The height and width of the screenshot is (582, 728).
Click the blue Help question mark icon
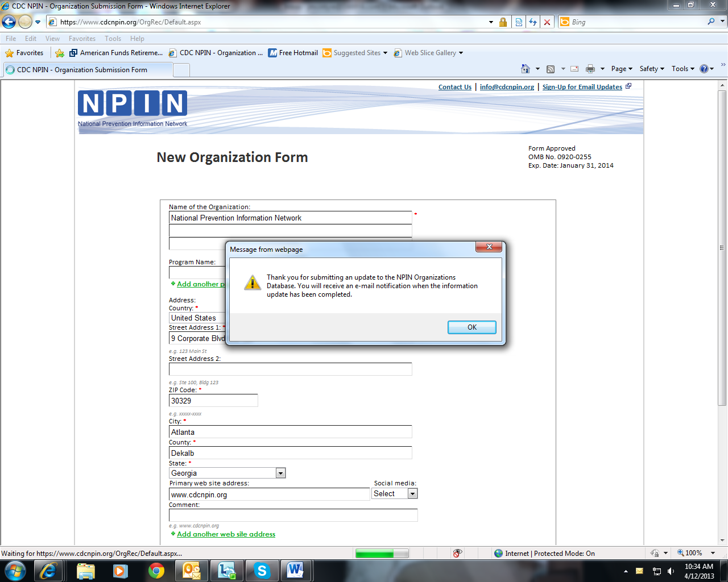pos(704,69)
